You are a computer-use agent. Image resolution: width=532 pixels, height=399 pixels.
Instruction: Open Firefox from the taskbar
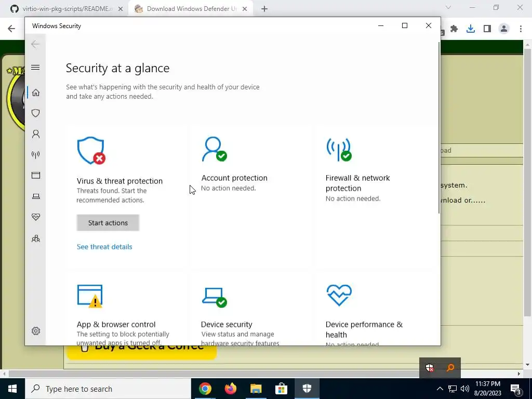230,389
